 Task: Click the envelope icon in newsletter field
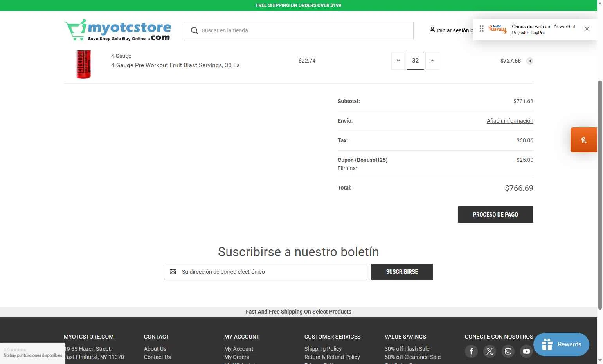[173, 272]
